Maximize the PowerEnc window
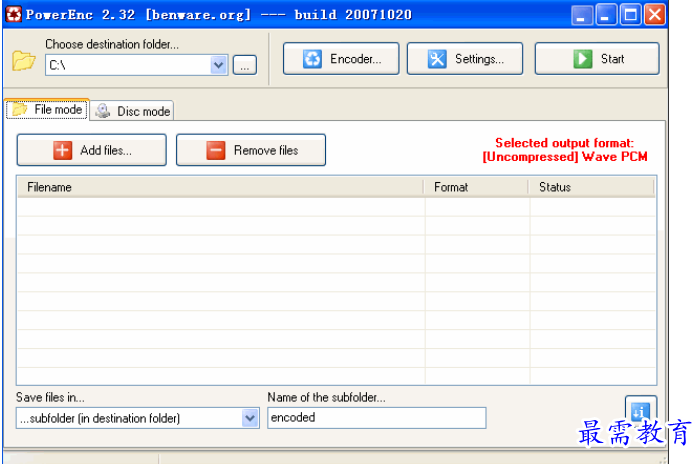Image resolution: width=700 pixels, height=464 pixels. 630,14
